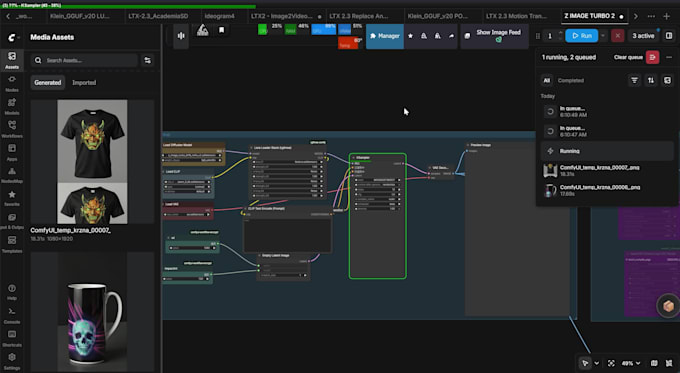Viewport: 680px width, 373px height.
Task: Toggle Show Image Feed
Action: 494,36
